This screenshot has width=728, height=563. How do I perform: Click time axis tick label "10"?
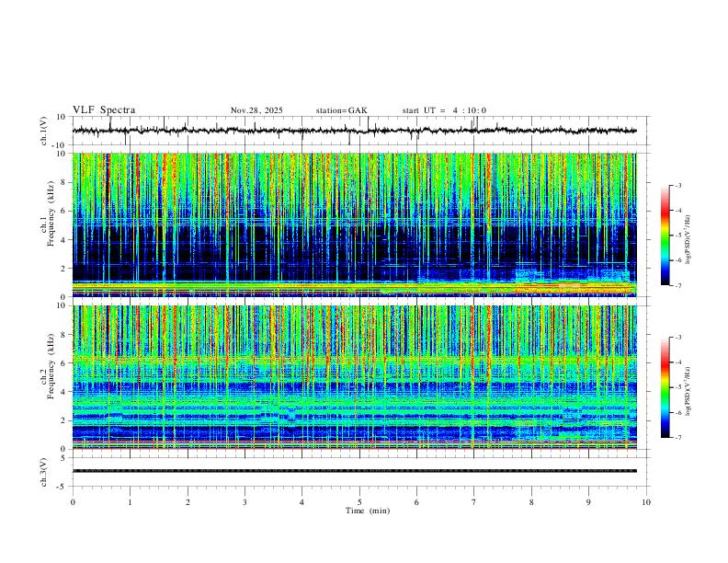pyautogui.click(x=646, y=502)
